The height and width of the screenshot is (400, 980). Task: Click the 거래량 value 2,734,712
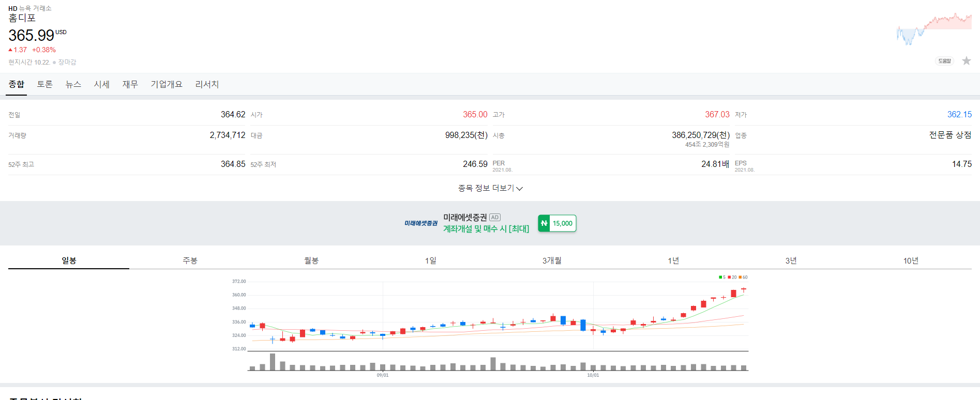coord(228,135)
